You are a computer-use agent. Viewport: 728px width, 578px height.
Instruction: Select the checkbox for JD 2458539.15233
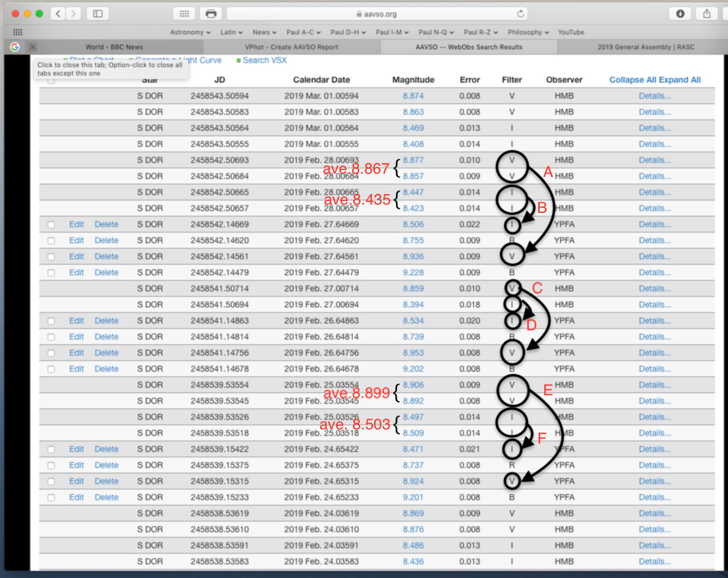pyautogui.click(x=51, y=498)
